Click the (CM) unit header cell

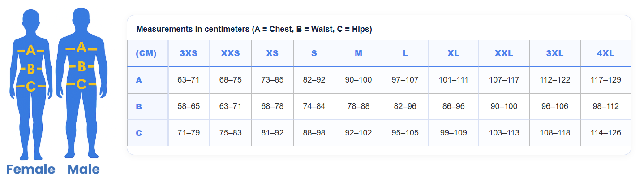pyautogui.click(x=146, y=53)
